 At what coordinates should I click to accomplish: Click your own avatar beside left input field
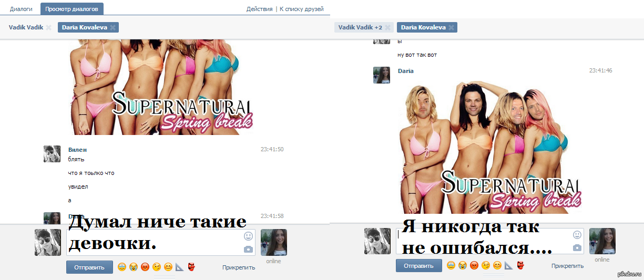[x=48, y=242]
